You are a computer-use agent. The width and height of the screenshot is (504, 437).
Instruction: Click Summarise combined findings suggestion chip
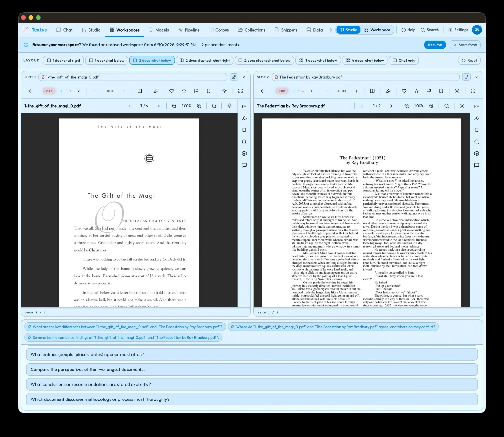click(x=123, y=337)
